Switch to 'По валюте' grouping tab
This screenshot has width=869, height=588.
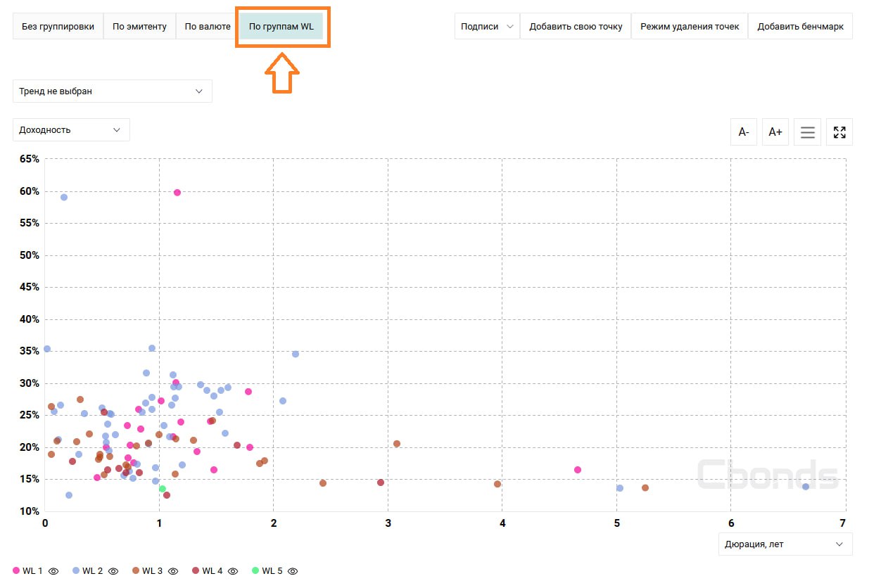(207, 27)
